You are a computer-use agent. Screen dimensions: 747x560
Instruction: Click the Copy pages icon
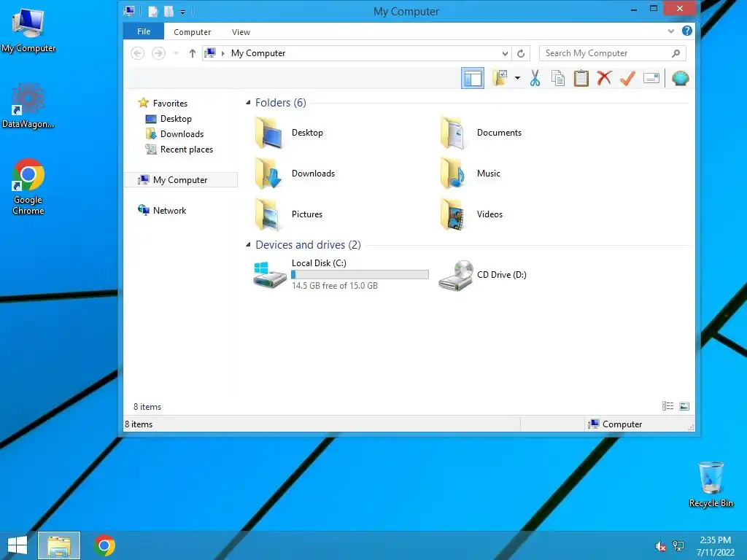558,78
